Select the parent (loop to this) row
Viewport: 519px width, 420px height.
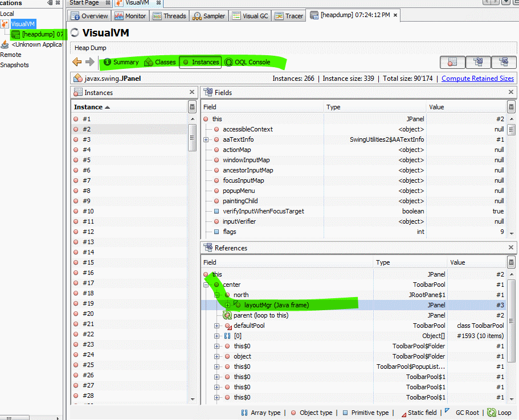(x=354, y=315)
